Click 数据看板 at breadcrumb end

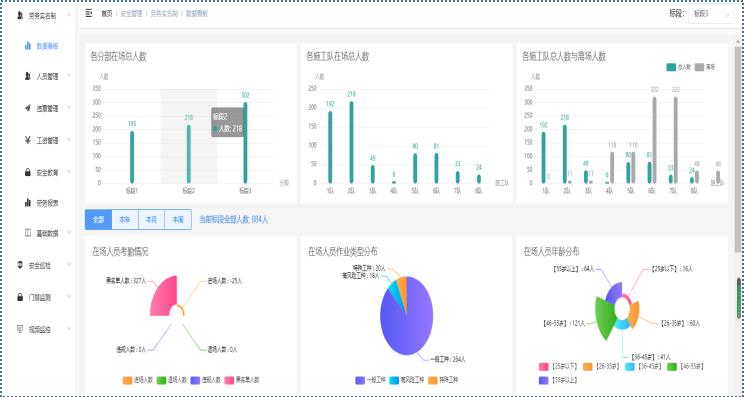(197, 14)
